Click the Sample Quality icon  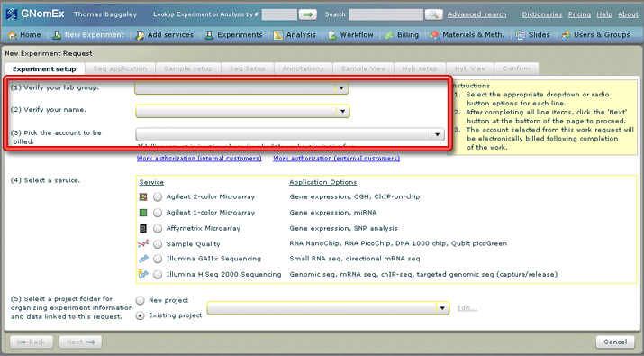coord(143,243)
